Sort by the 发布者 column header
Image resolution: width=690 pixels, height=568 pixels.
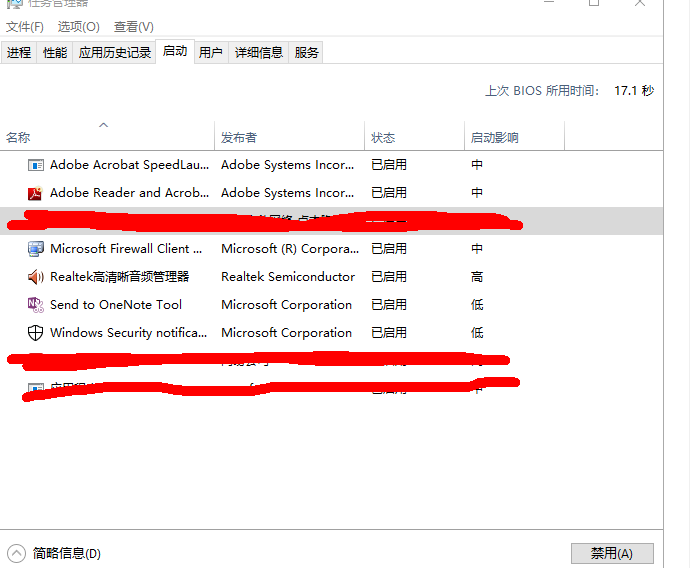click(x=290, y=138)
